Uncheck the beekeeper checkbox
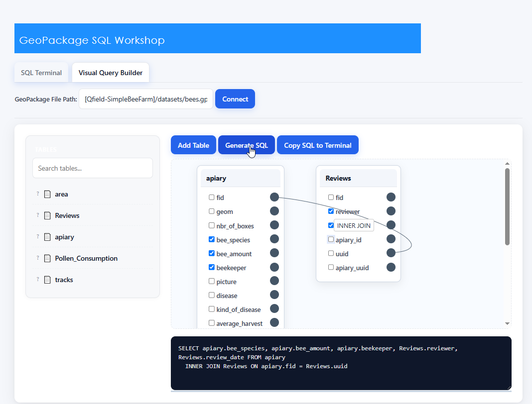Image resolution: width=532 pixels, height=404 pixels. tap(212, 267)
